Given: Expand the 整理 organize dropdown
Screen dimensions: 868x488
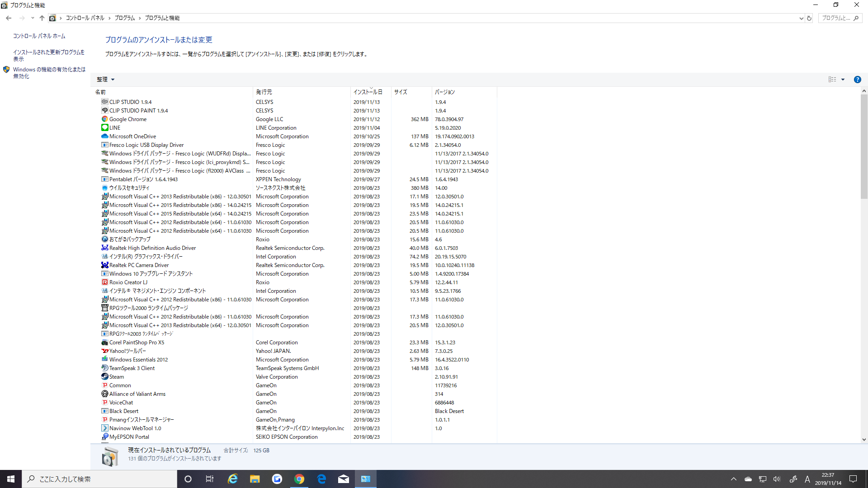Looking at the screenshot, I should 105,80.
